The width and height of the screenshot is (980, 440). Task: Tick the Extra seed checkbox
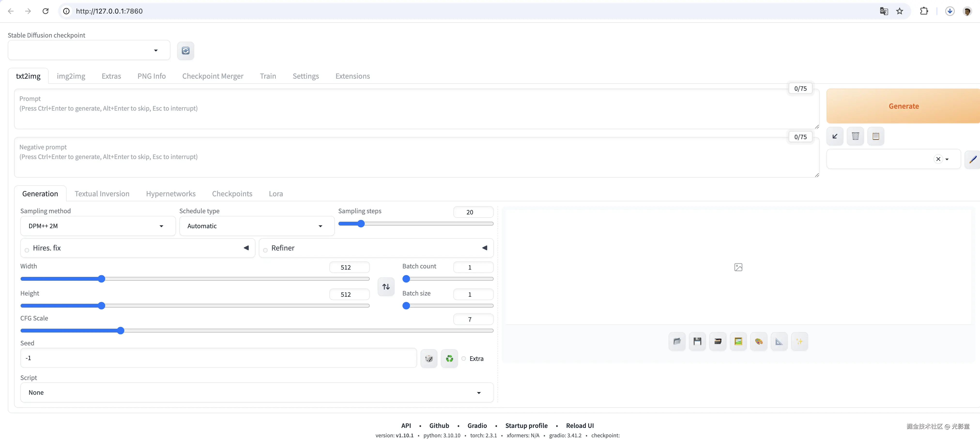pyautogui.click(x=464, y=358)
